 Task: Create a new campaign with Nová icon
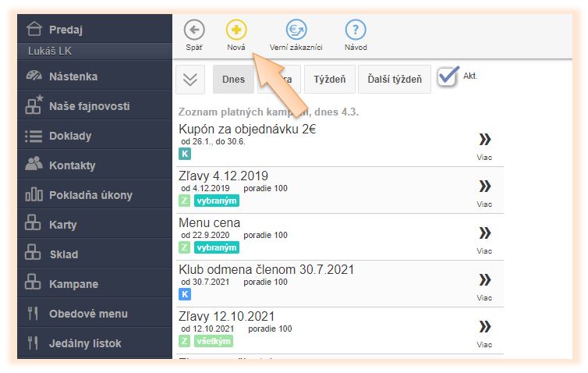236,30
